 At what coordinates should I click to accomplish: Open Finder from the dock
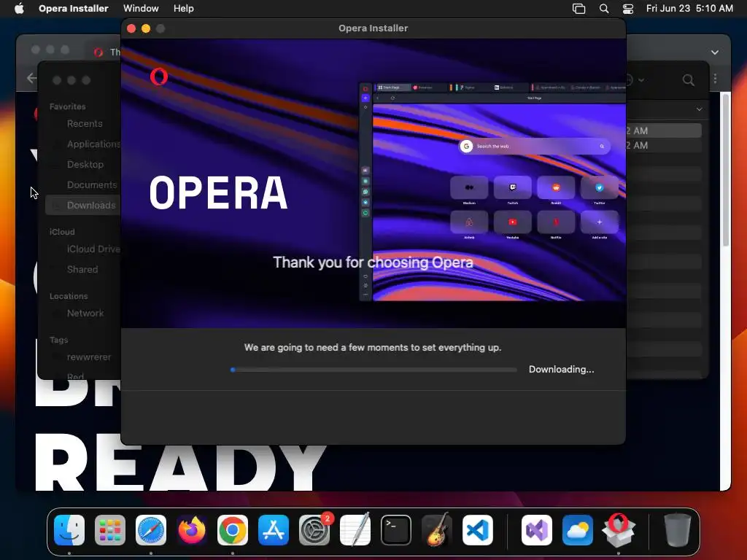[69, 530]
